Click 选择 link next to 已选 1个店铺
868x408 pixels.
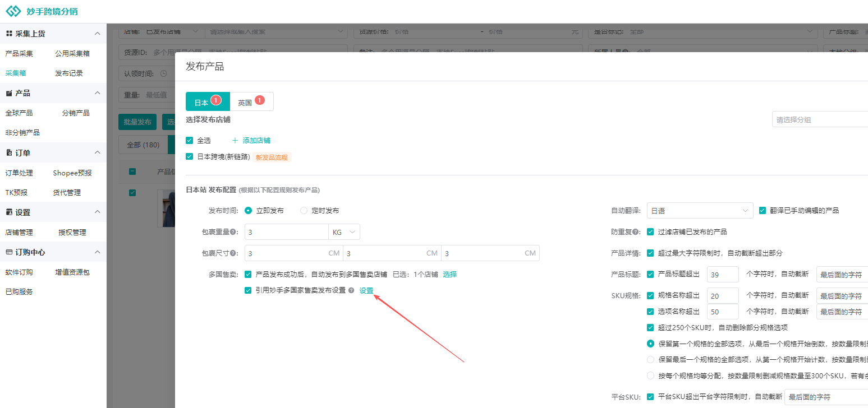click(x=450, y=275)
